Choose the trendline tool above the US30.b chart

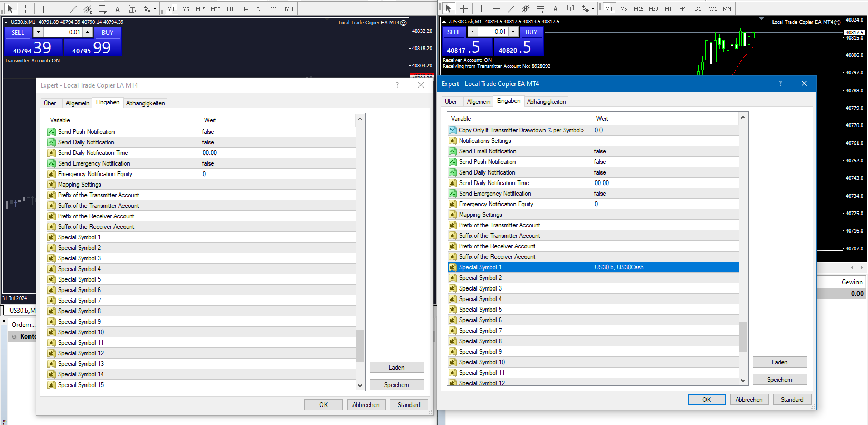click(73, 9)
